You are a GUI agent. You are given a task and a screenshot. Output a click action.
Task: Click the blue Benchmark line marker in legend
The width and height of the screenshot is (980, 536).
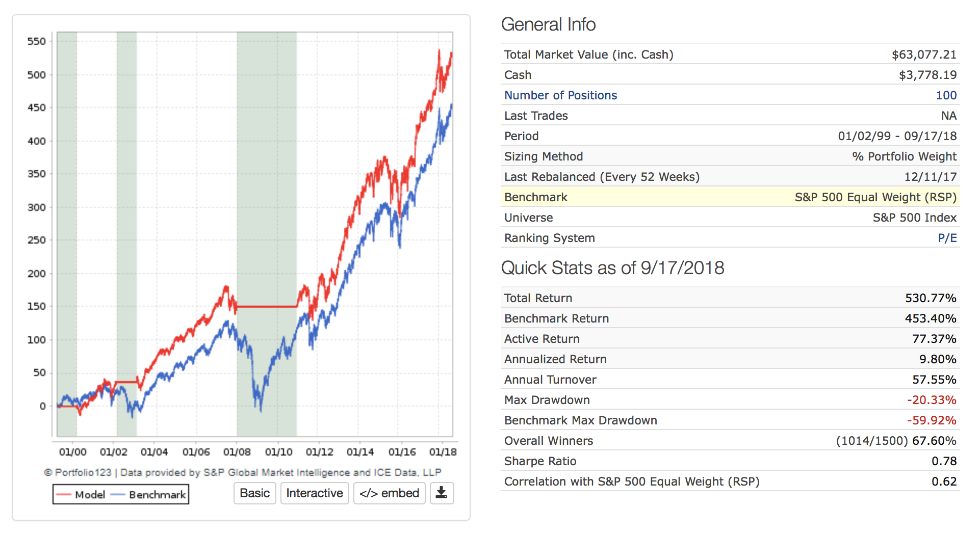(x=118, y=495)
